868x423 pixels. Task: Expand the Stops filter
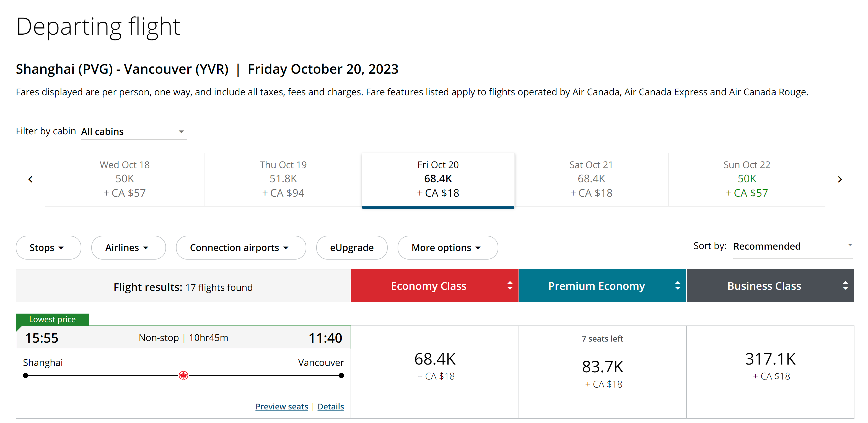[x=48, y=247]
